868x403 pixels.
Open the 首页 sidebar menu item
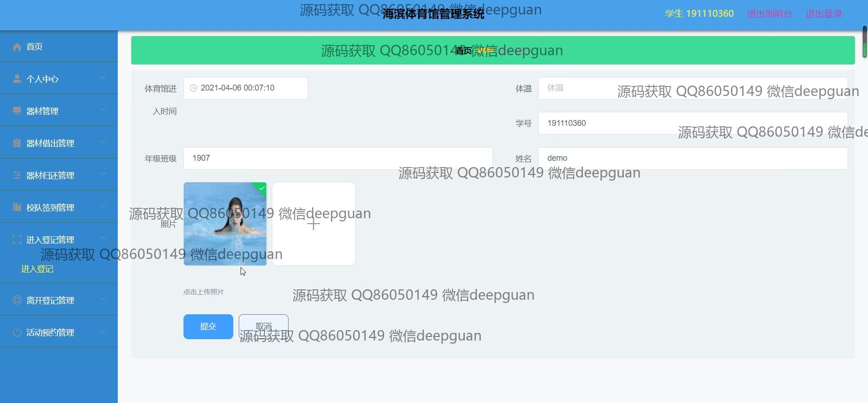pyautogui.click(x=59, y=47)
